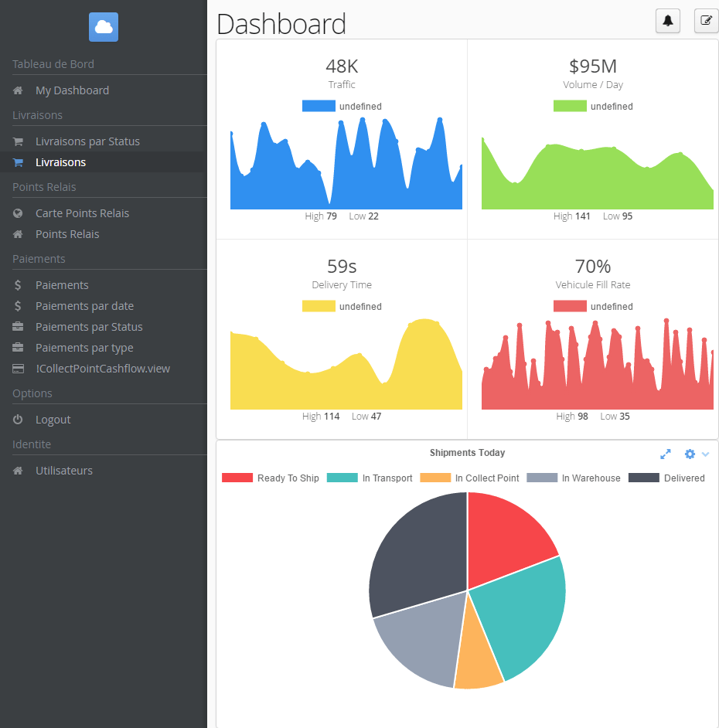Click 'Low 35' under Fill Rate chart
The width and height of the screenshot is (719, 728).
tap(615, 417)
